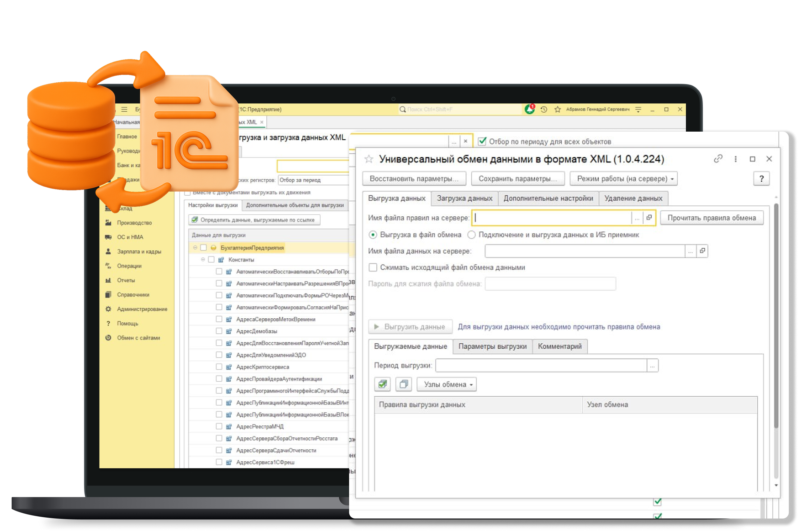Open Параметры выгрузки tab
798x532 pixels.
pyautogui.click(x=492, y=347)
